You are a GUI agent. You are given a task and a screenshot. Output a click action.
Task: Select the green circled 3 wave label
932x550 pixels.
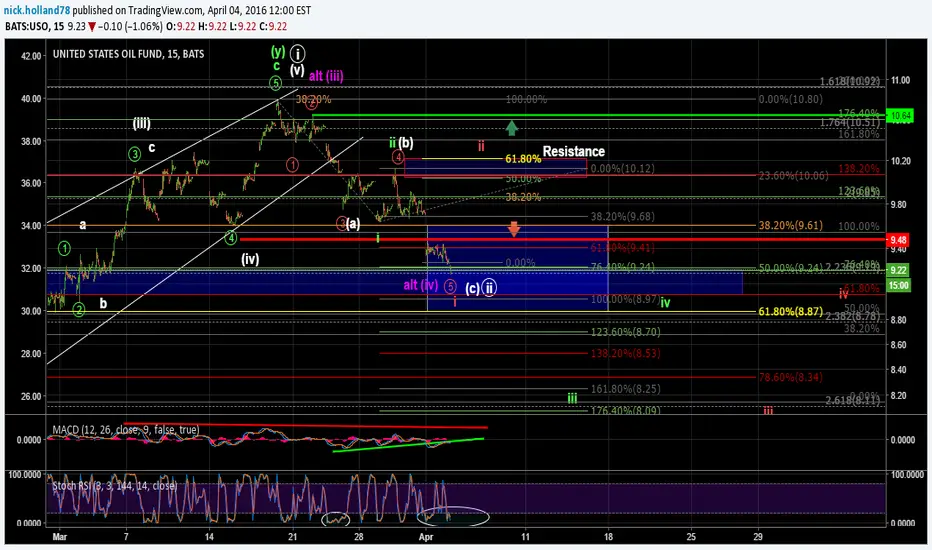[x=135, y=155]
